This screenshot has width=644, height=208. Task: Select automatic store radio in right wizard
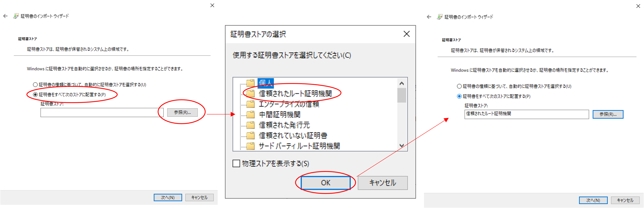(459, 86)
